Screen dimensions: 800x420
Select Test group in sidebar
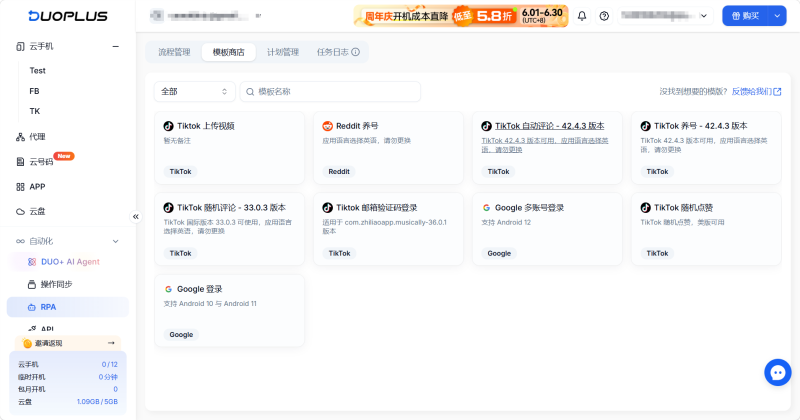click(x=37, y=70)
